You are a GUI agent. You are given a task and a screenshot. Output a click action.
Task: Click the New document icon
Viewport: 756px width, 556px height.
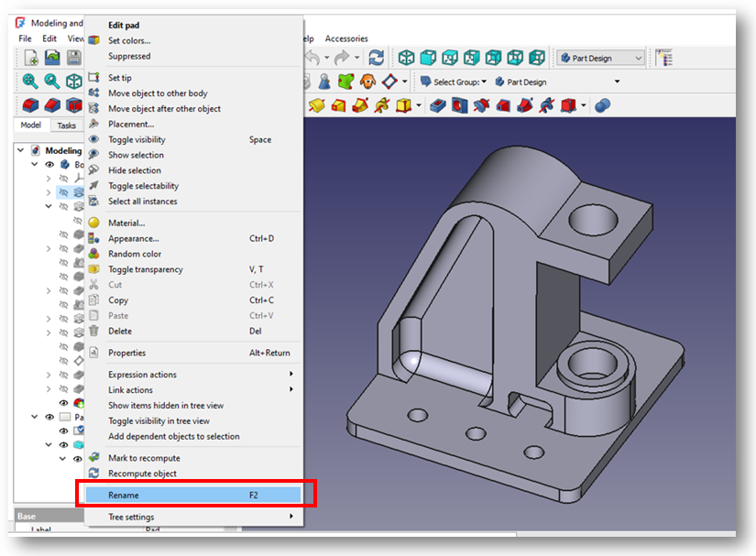(31, 58)
